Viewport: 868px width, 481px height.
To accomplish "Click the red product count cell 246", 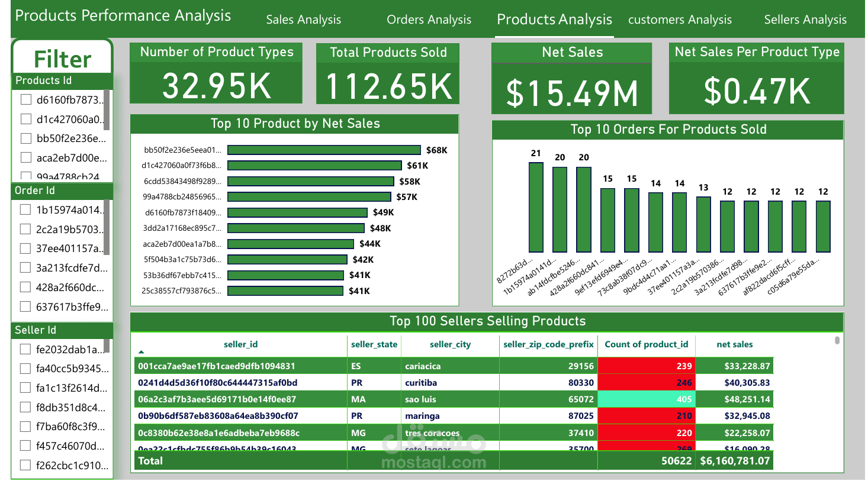I will [x=647, y=382].
